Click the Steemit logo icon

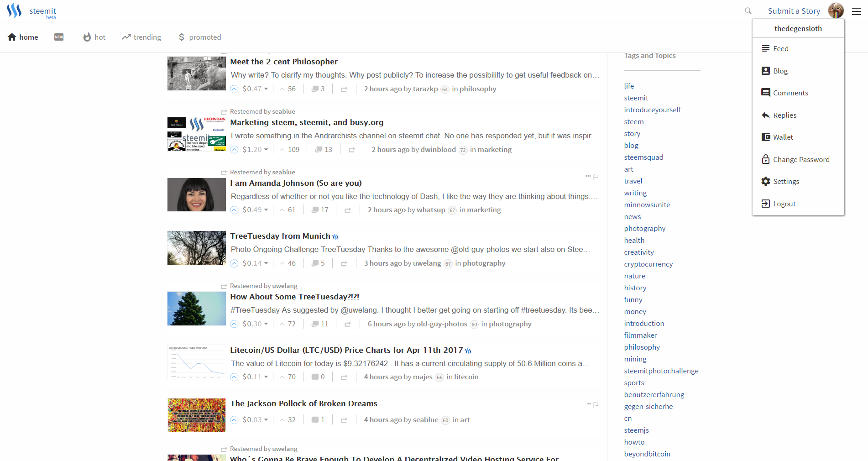pyautogui.click(x=14, y=10)
